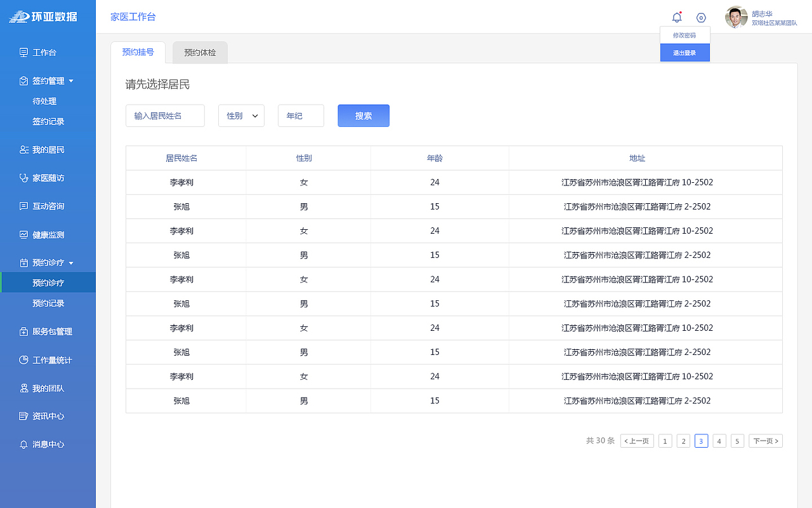812x508 pixels.
Task: Focus the 输入居民姓名 input field
Action: [165, 116]
